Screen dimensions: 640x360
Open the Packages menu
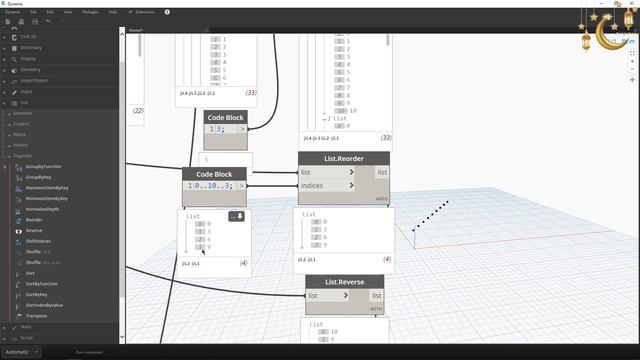click(x=90, y=12)
